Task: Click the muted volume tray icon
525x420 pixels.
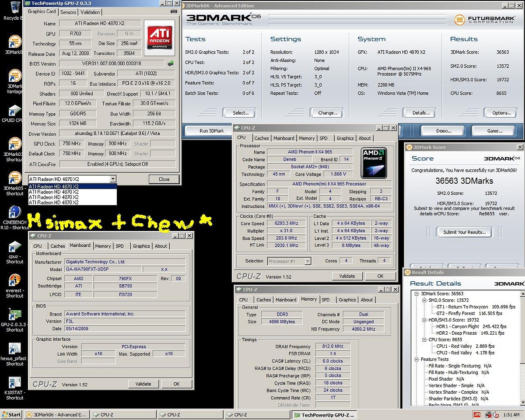Action: 495,415
